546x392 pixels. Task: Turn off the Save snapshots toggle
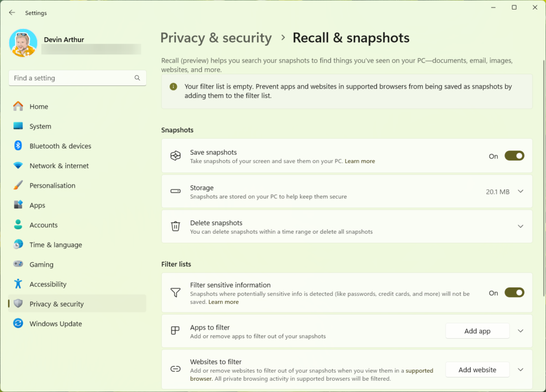click(x=514, y=156)
